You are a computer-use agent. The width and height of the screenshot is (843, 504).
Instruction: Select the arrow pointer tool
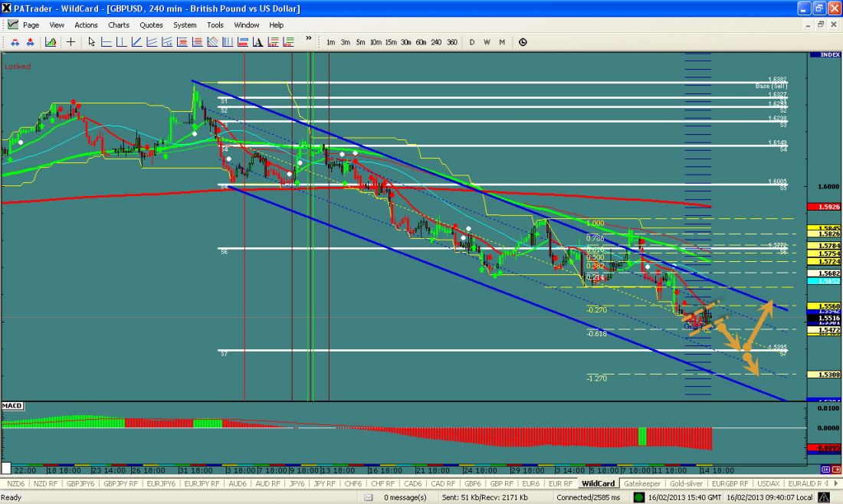point(92,42)
